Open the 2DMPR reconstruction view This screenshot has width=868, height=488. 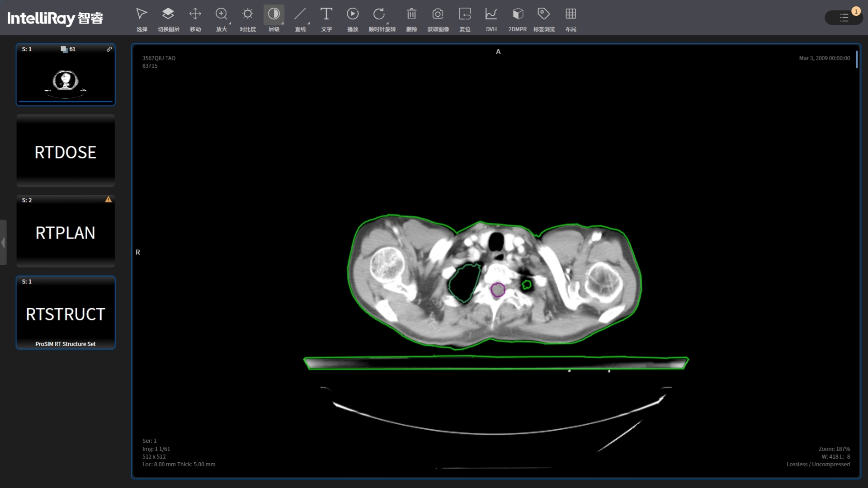[x=517, y=19]
